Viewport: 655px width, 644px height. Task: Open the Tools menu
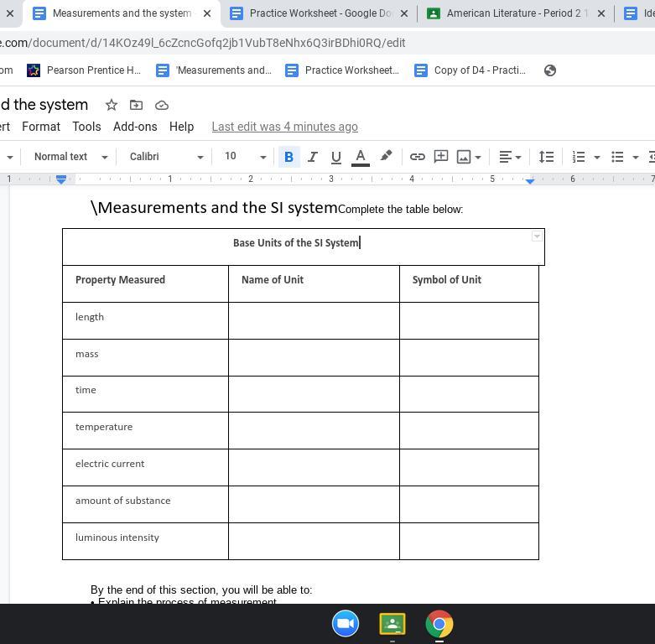click(86, 127)
